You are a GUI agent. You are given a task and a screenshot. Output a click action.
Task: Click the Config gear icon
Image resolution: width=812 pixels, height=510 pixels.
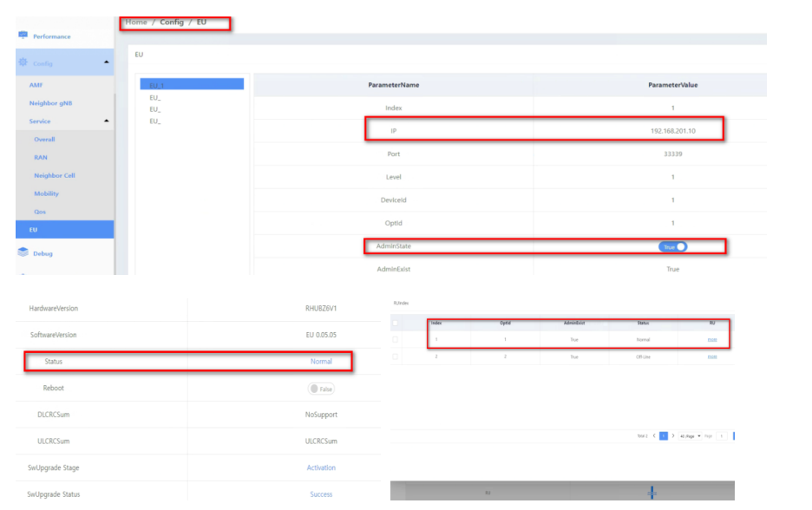(23, 62)
